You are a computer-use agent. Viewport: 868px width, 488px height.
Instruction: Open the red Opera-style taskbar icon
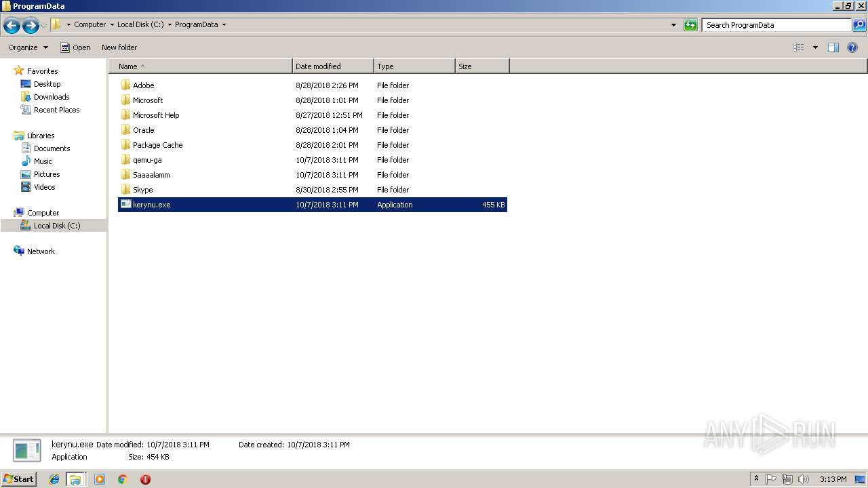[x=145, y=479]
